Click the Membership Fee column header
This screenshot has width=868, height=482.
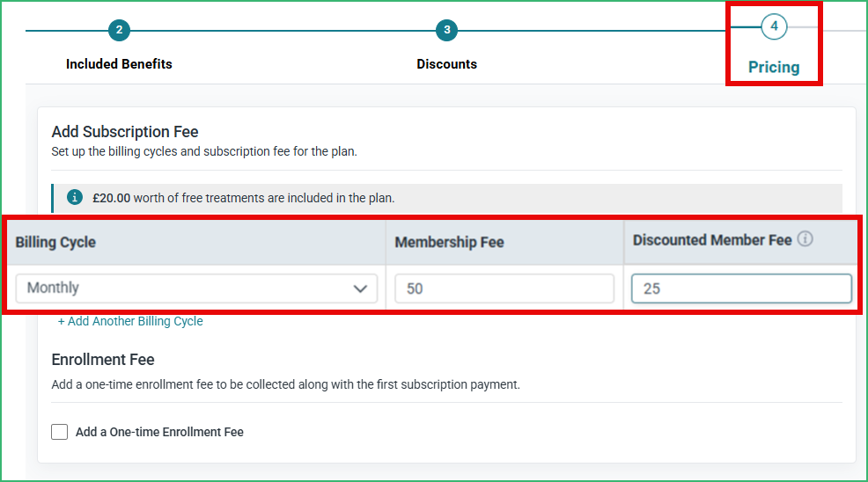tap(449, 243)
